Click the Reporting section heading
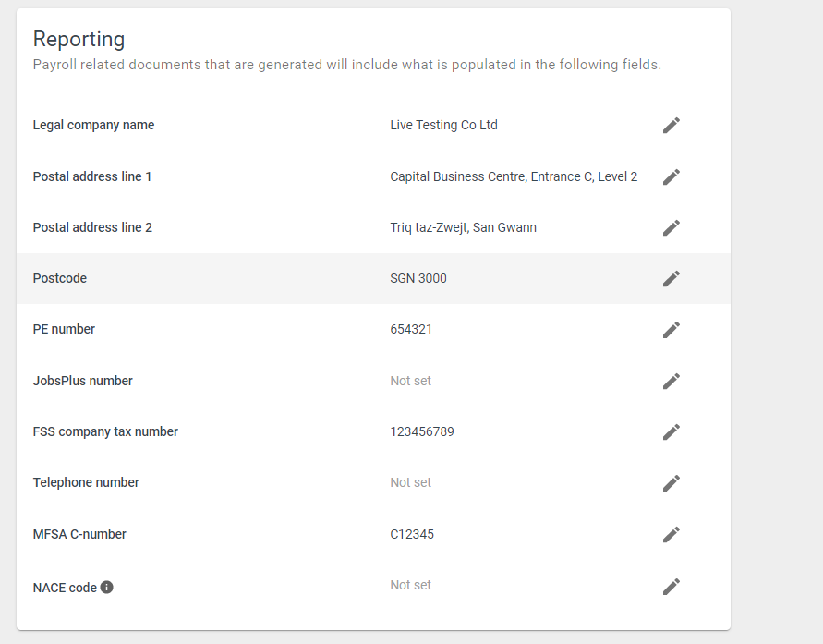This screenshot has width=823, height=644. (x=79, y=40)
